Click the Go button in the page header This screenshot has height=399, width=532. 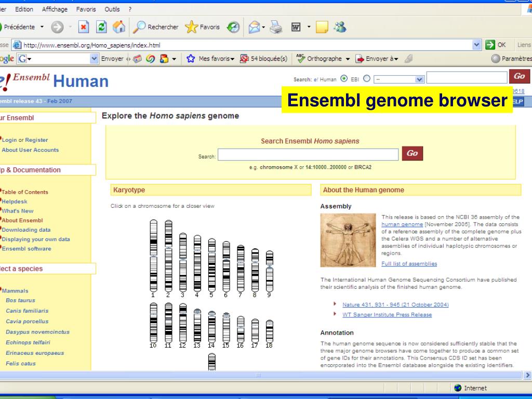tap(520, 76)
